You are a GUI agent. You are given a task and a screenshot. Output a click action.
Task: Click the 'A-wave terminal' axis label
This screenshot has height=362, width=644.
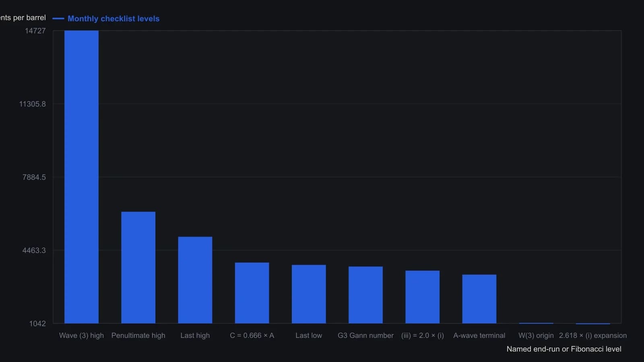tap(479, 335)
